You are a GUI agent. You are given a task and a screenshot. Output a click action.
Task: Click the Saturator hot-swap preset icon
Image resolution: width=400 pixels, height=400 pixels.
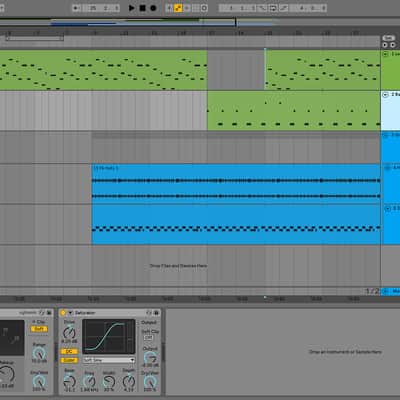[x=149, y=313]
